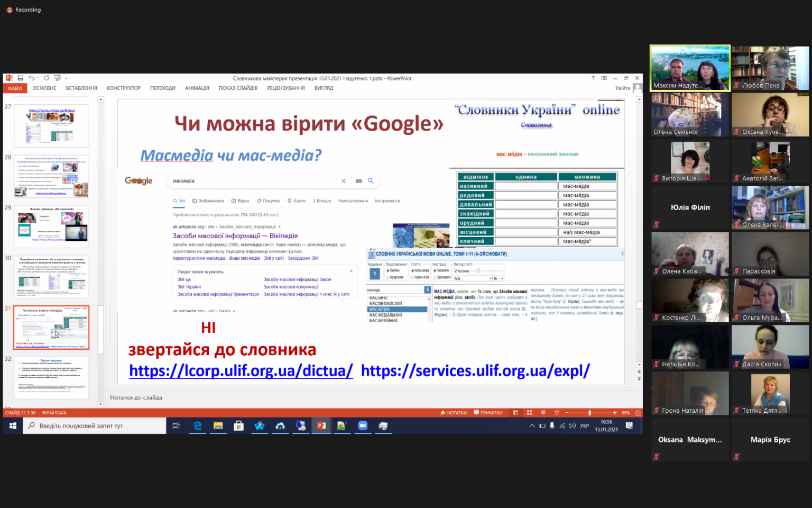Undo the last action in Quick Access Toolbar
The height and width of the screenshot is (508, 812).
point(31,78)
